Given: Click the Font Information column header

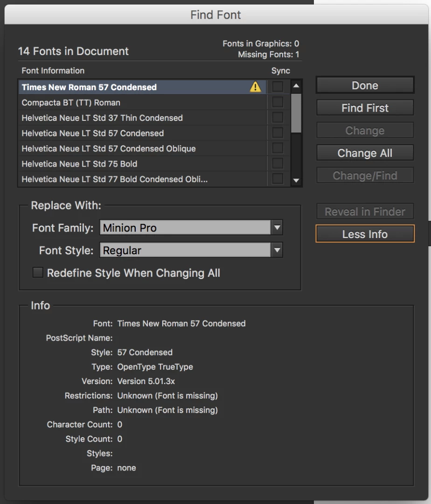Looking at the screenshot, I should point(53,71).
